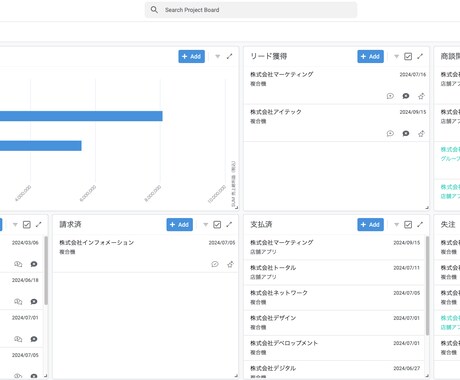Open the dark chat bubble on the 2024/07/01 row
The width and height of the screenshot is (460, 380).
click(34, 339)
